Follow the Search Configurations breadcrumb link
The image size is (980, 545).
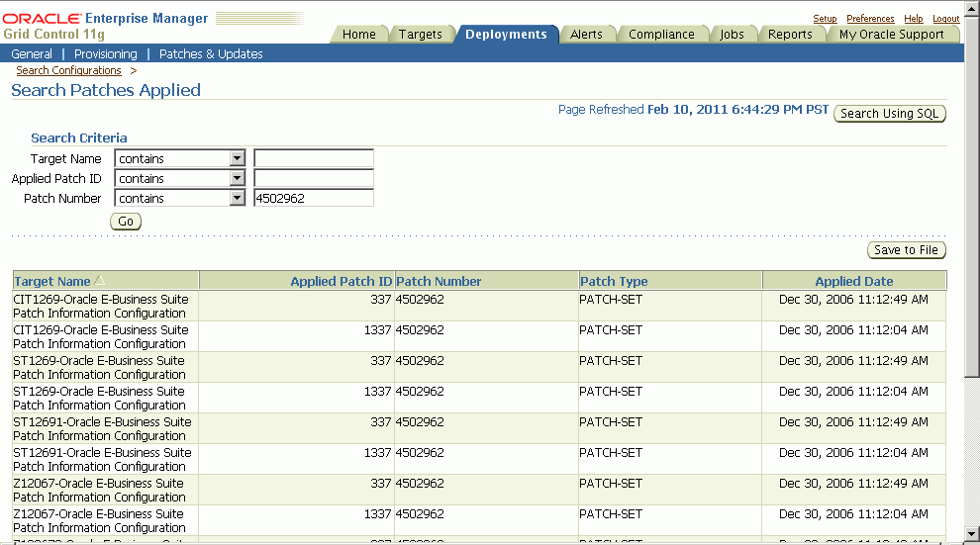pyautogui.click(x=68, y=70)
